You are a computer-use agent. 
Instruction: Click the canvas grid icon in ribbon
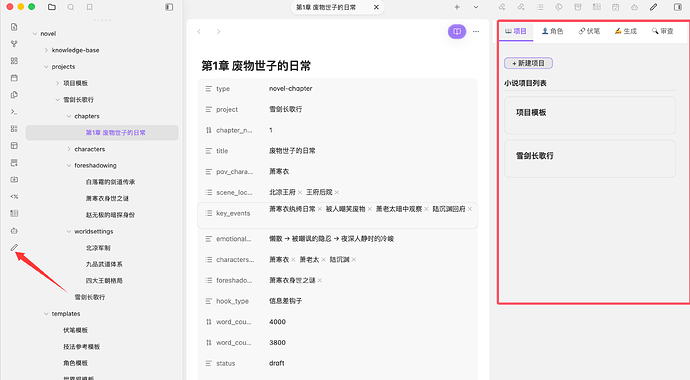[14, 61]
